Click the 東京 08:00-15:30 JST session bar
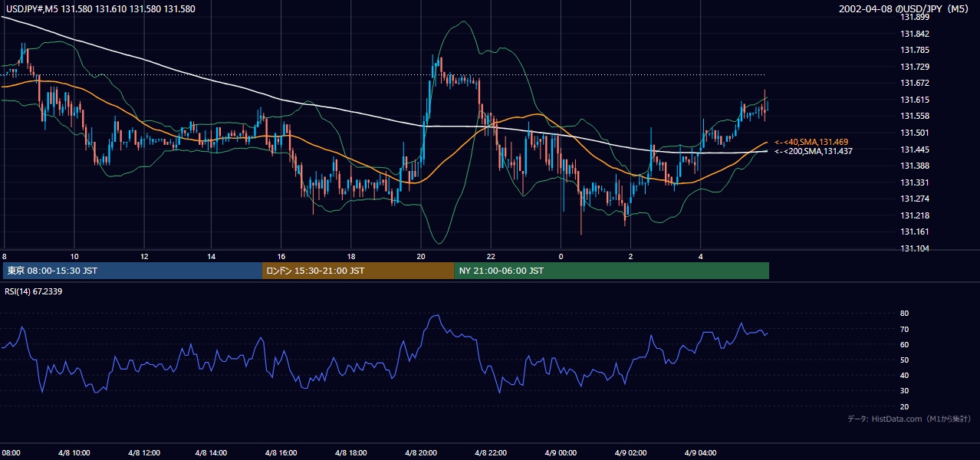Screen dimensions: 980x460 pos(133,271)
